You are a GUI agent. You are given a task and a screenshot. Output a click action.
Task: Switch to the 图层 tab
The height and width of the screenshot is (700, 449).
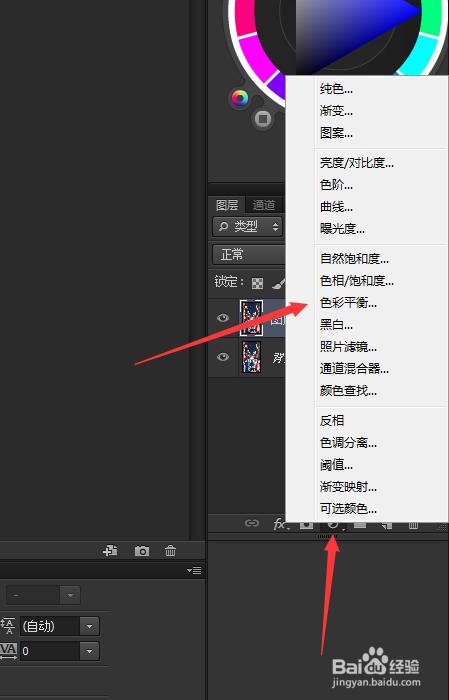tap(227, 205)
